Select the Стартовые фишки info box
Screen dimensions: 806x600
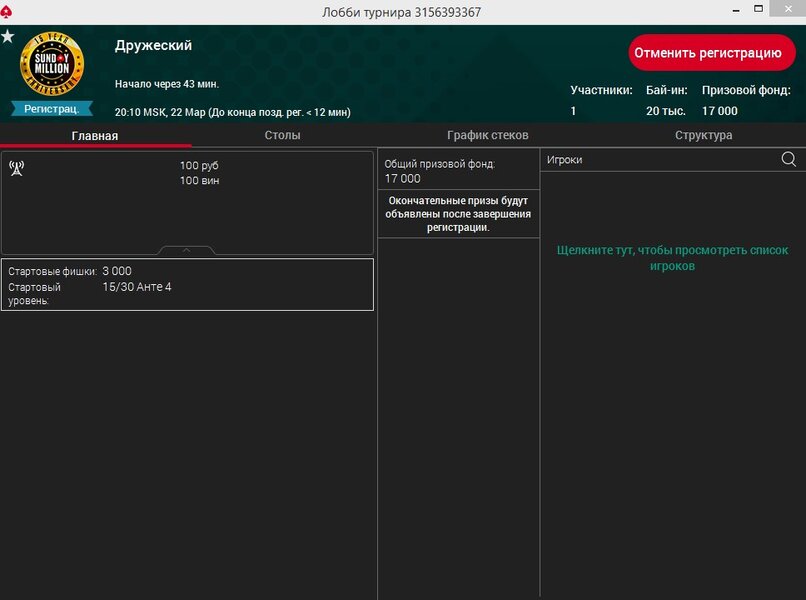(x=187, y=284)
